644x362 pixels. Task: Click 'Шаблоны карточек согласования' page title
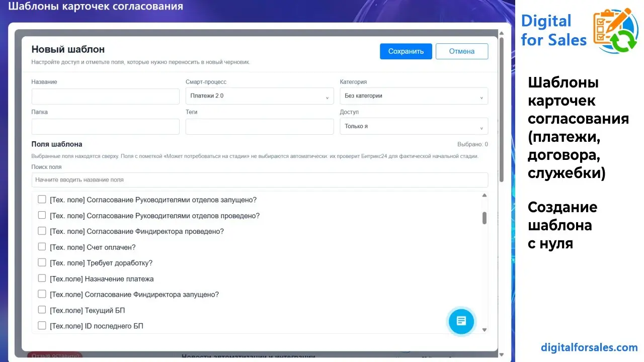96,7
